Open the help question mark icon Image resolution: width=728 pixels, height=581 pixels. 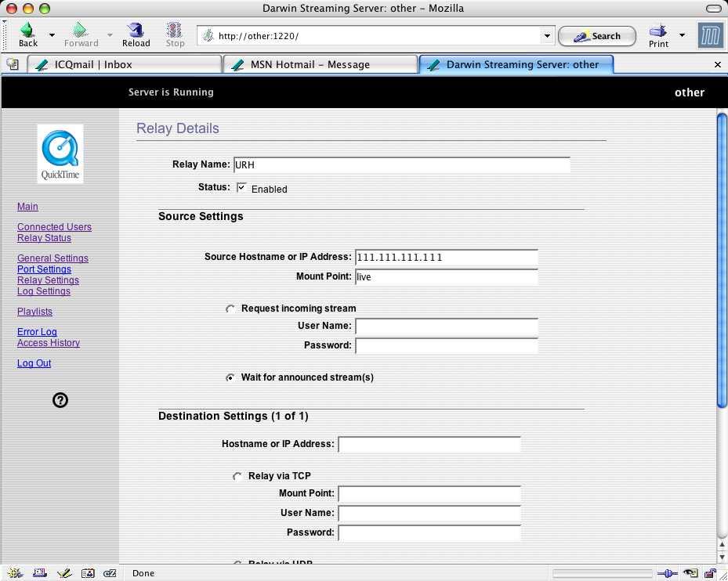coord(60,400)
